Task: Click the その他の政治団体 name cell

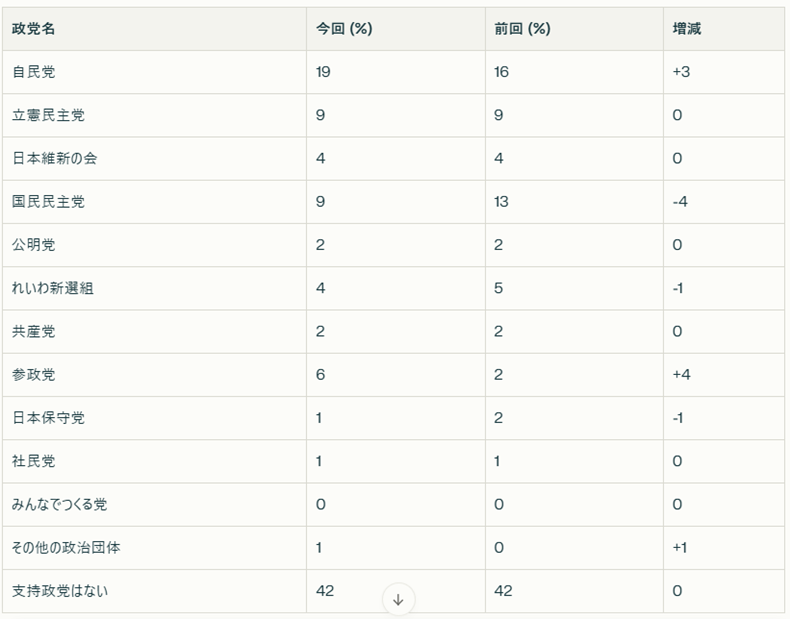Action: [x=154, y=548]
